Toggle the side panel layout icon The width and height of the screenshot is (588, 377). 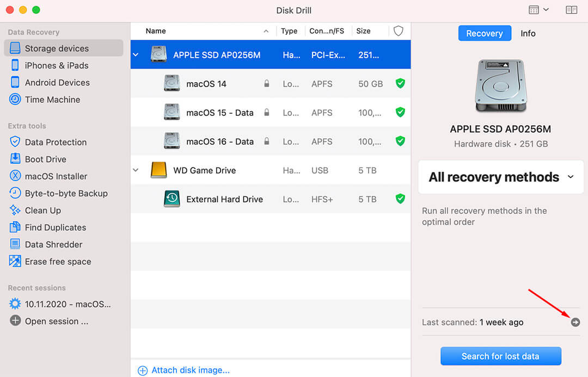(x=571, y=10)
